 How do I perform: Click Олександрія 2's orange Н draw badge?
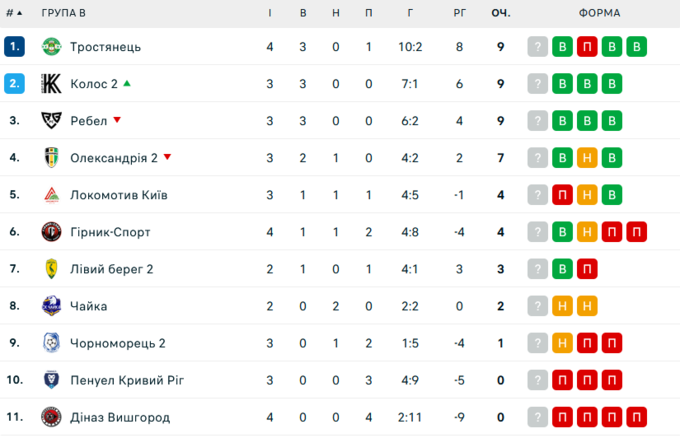588,158
